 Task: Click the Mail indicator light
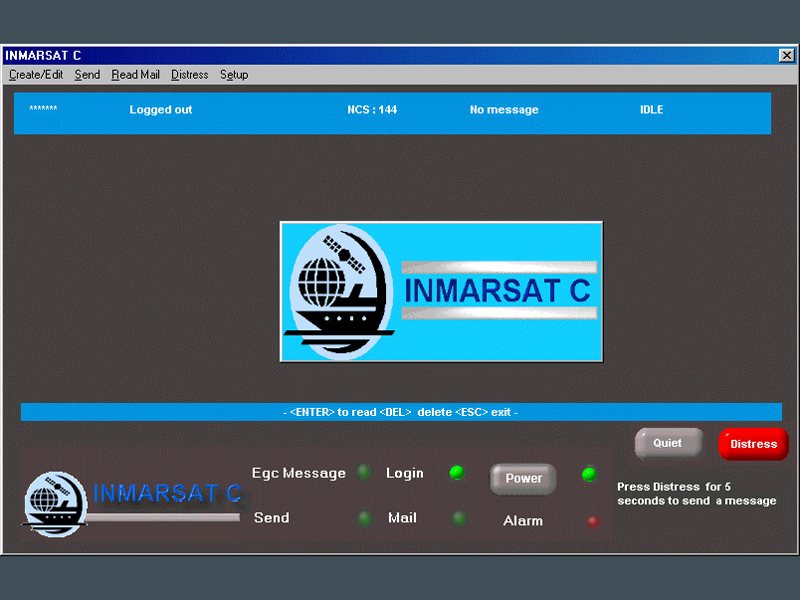tap(459, 518)
